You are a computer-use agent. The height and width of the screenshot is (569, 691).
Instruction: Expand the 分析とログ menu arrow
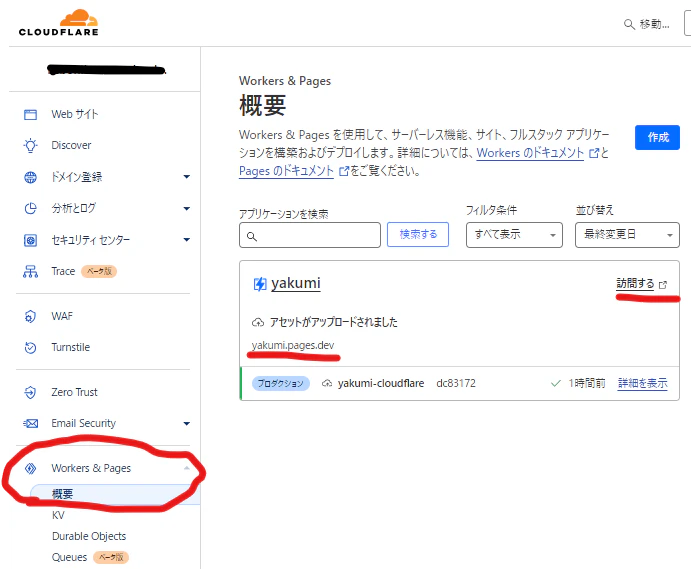[x=186, y=208]
